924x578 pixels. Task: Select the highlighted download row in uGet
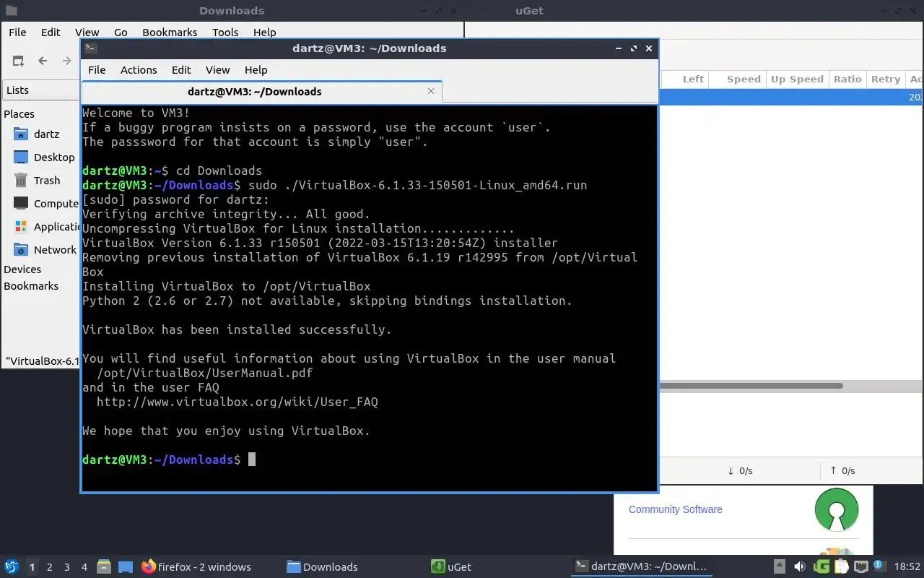(792, 97)
